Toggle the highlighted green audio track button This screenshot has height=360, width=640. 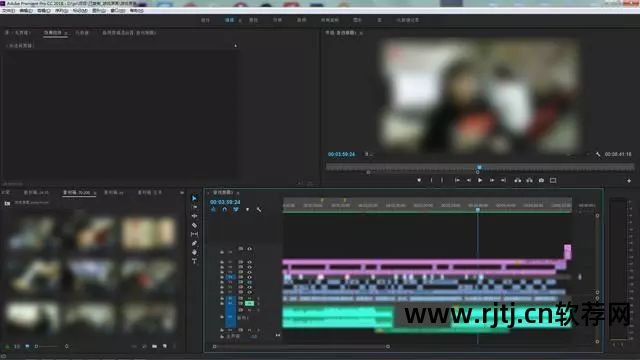(x=249, y=303)
